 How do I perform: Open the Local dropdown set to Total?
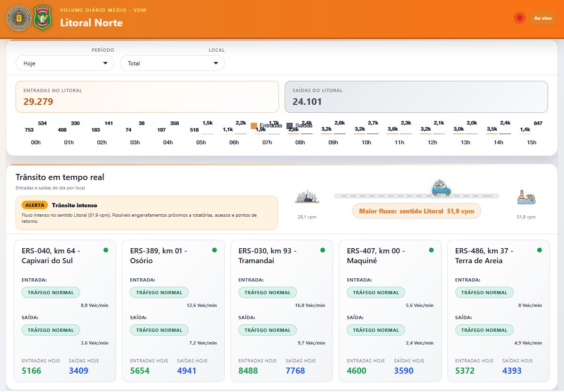coord(172,63)
